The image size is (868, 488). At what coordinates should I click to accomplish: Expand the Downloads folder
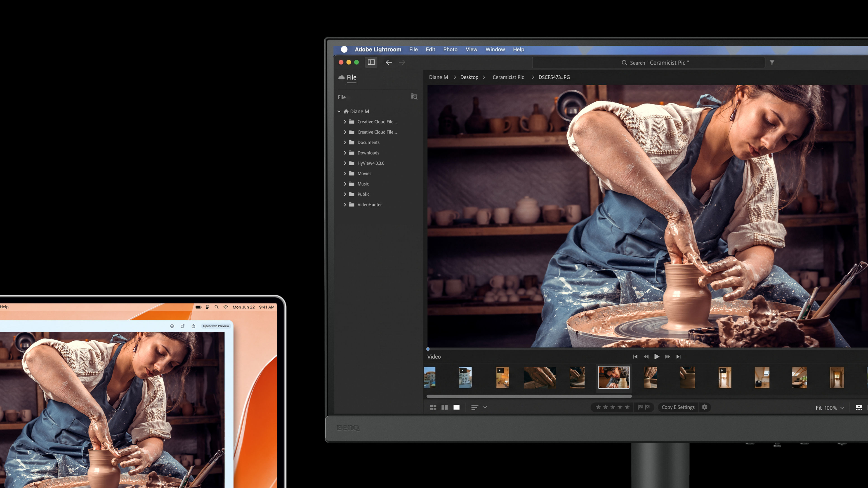pyautogui.click(x=345, y=153)
